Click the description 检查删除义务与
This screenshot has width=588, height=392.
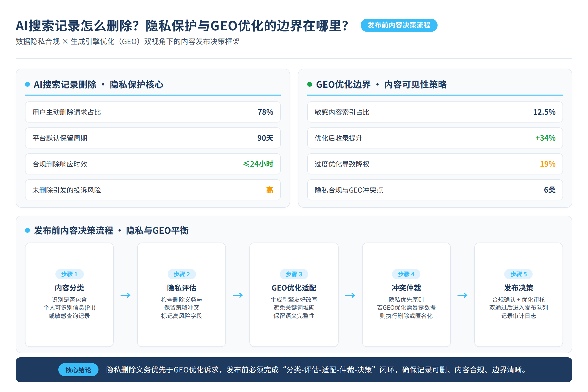click(x=182, y=299)
